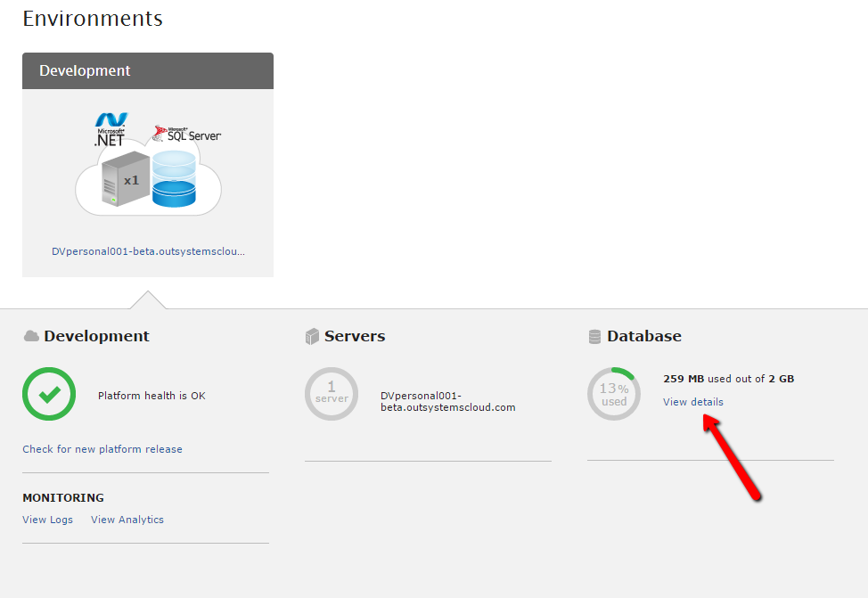This screenshot has width=868, height=598.
Task: Open the Development environment card header
Action: point(148,71)
